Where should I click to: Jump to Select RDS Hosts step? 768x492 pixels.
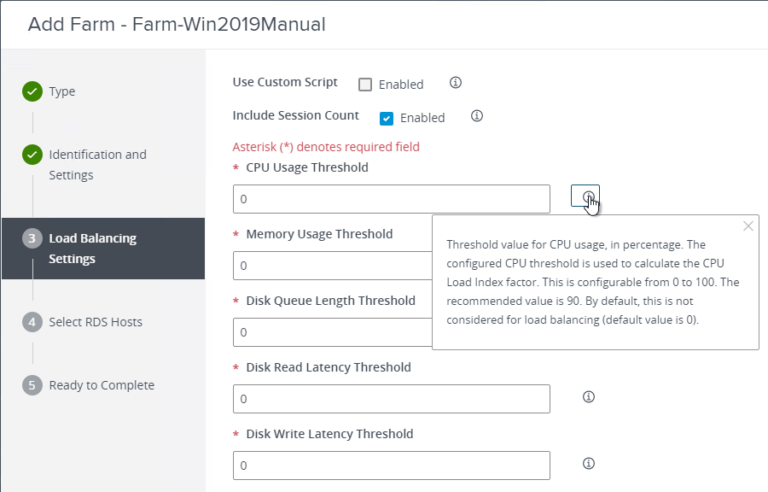95,322
